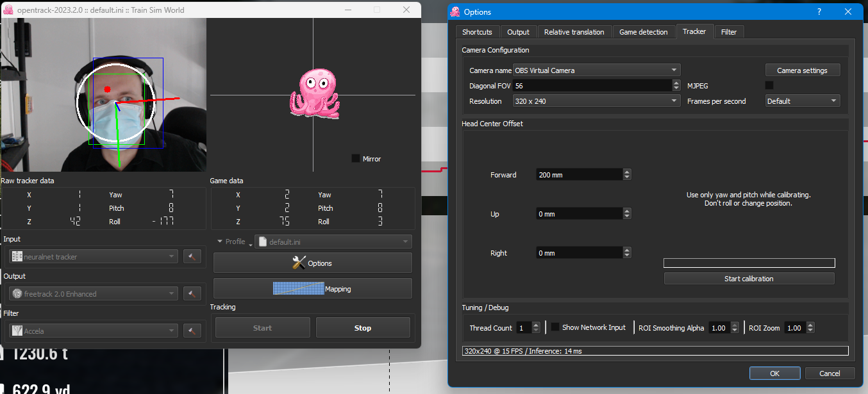Enable Show Network Input checkbox

pos(555,327)
